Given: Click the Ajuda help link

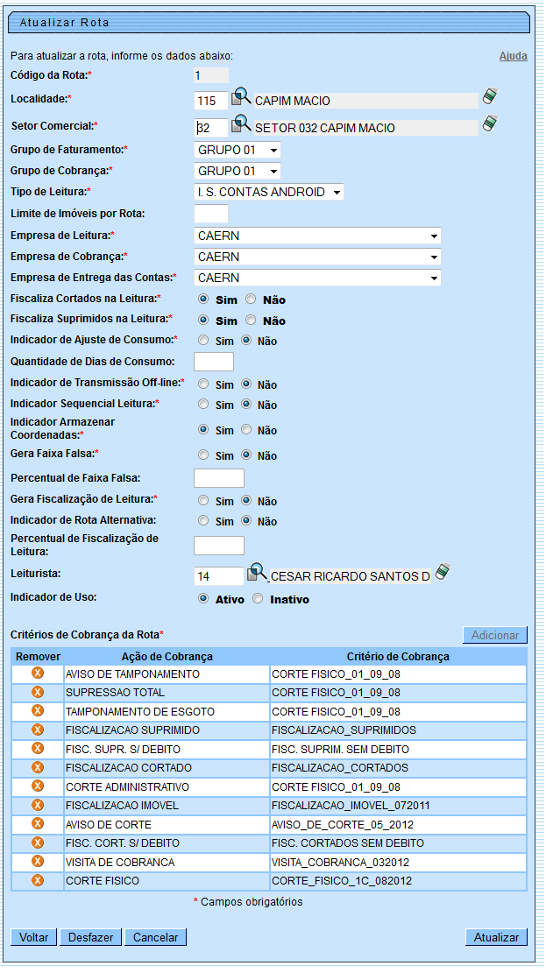Looking at the screenshot, I should coord(513,56).
